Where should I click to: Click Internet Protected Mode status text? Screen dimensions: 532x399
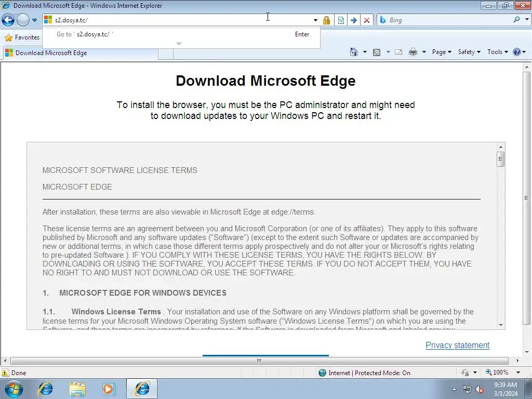(369, 373)
